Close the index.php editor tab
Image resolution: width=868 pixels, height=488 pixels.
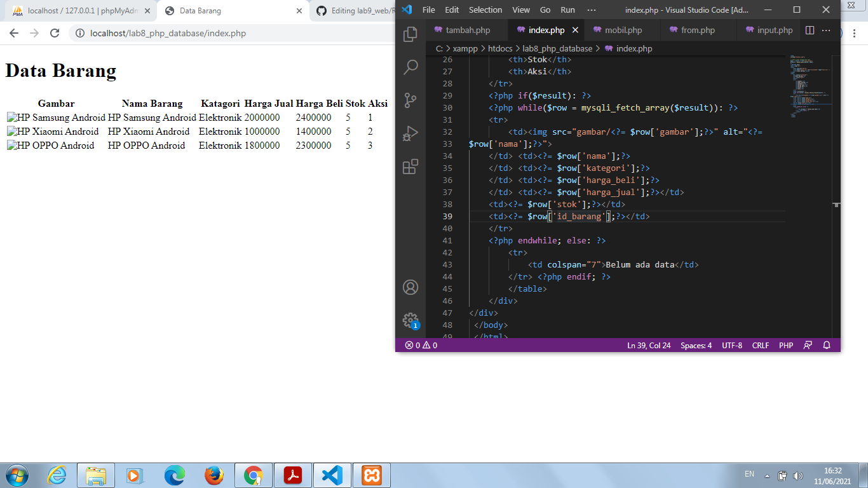point(575,30)
